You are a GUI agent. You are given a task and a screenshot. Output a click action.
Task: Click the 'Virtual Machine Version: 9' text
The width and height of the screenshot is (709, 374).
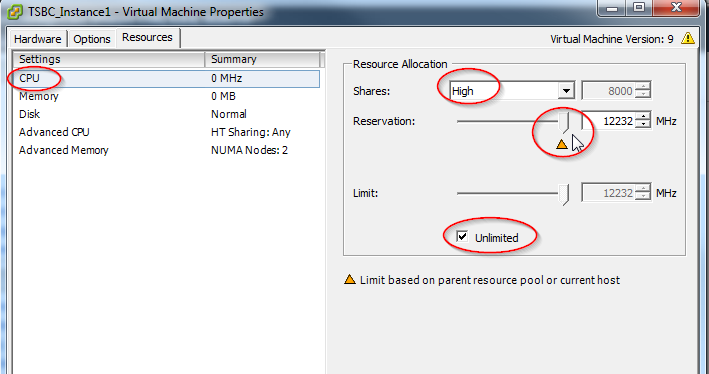coord(612,39)
